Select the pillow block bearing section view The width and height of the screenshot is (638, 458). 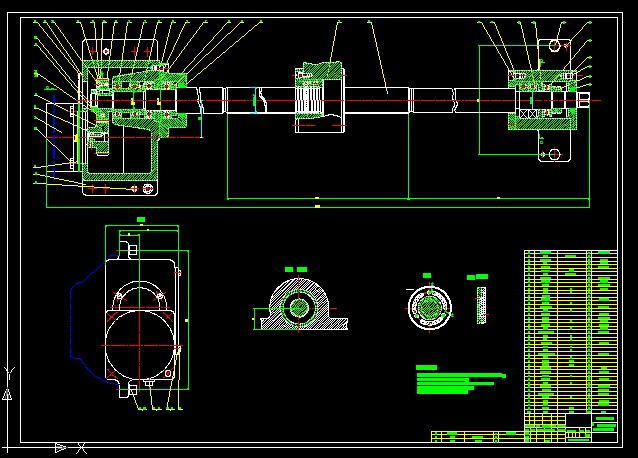click(x=298, y=306)
